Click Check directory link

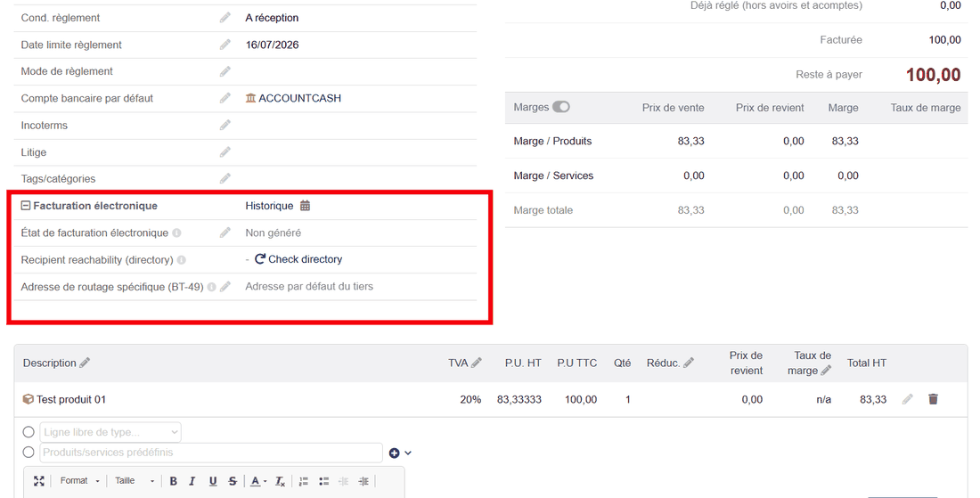coord(298,259)
